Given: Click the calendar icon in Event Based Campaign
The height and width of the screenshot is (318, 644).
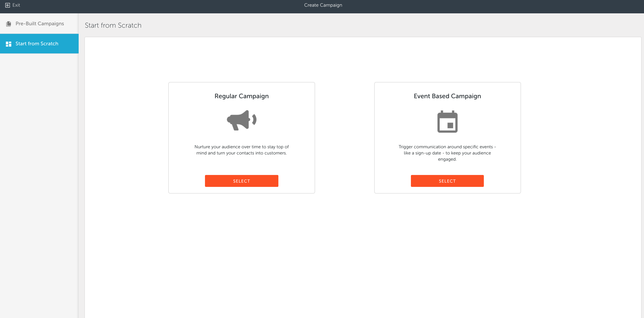Looking at the screenshot, I should click(x=447, y=122).
